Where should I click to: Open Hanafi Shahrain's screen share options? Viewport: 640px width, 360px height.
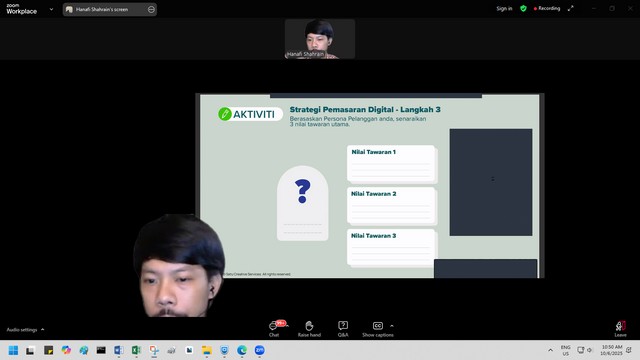coord(110,9)
